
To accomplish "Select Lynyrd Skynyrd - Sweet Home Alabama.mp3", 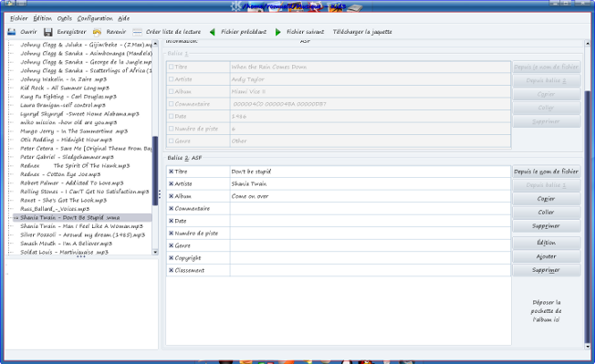I will [79, 114].
